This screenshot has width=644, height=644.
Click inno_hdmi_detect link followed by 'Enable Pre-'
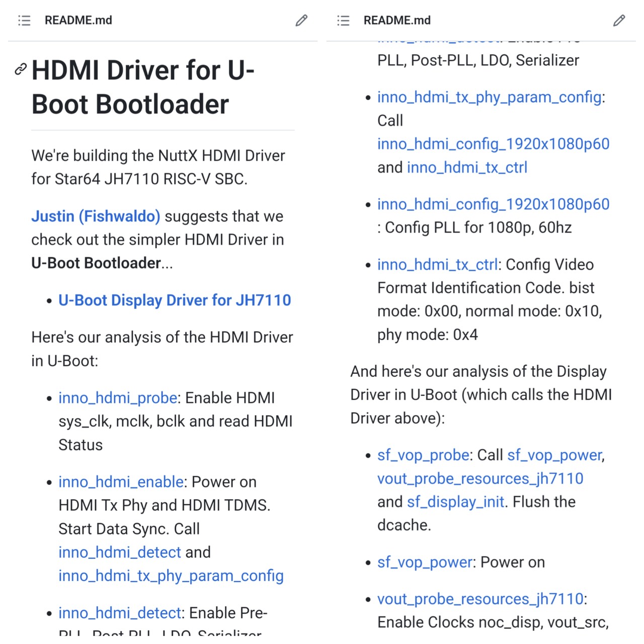pos(119,613)
